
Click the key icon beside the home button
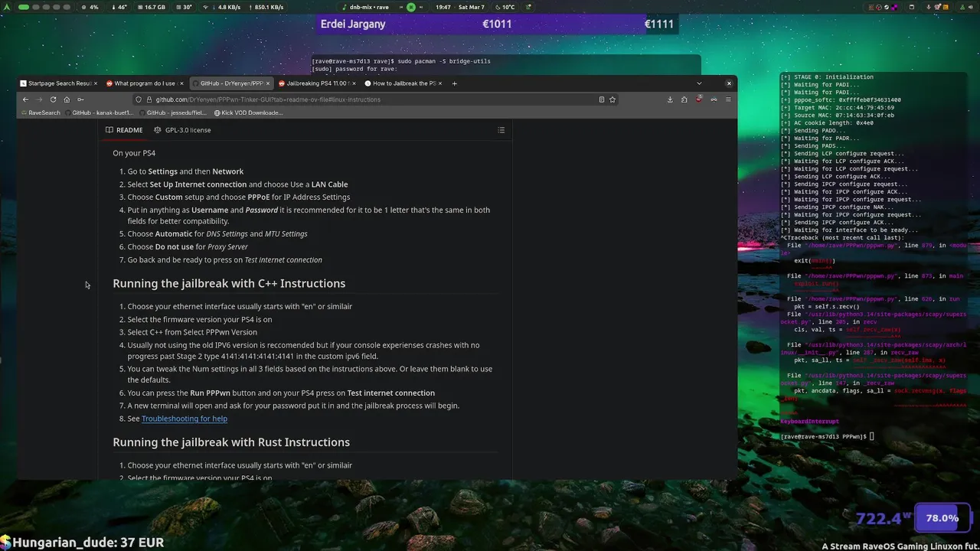(x=80, y=99)
